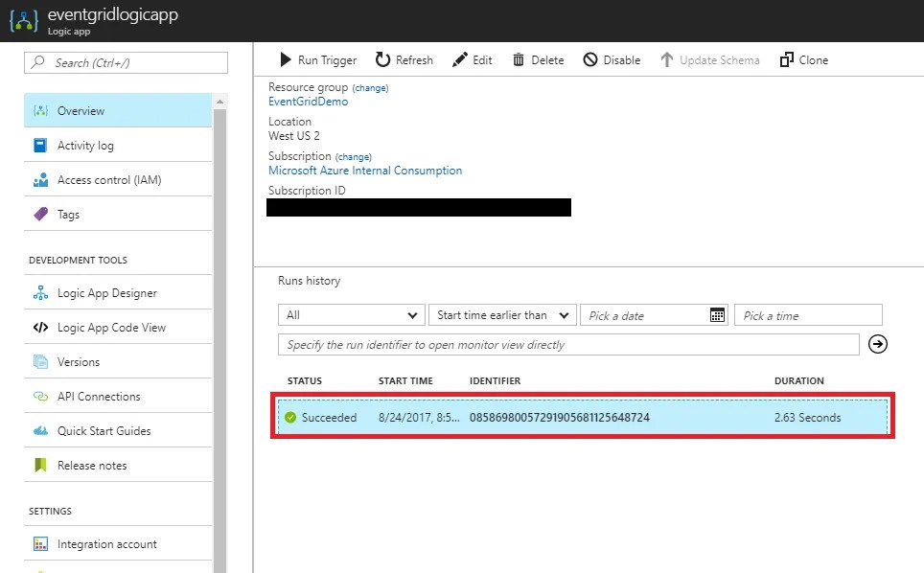The height and width of the screenshot is (573, 924).
Task: Click the Run Trigger button label
Action: tap(327, 60)
